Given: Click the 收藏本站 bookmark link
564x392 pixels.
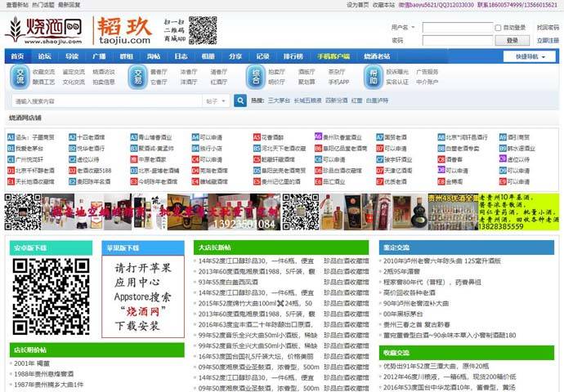Looking at the screenshot, I should tap(383, 5).
